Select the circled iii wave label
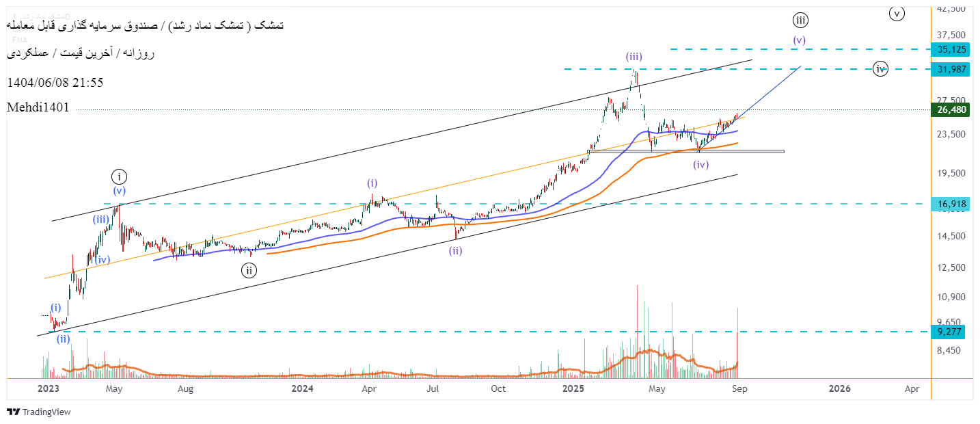This screenshot has width=980, height=424. pyautogui.click(x=800, y=19)
